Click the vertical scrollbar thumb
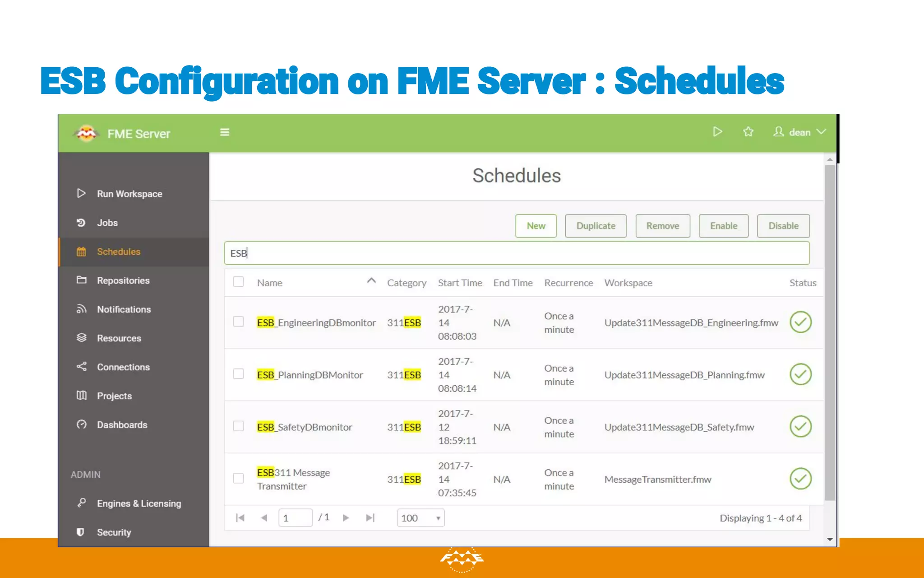 click(830, 332)
